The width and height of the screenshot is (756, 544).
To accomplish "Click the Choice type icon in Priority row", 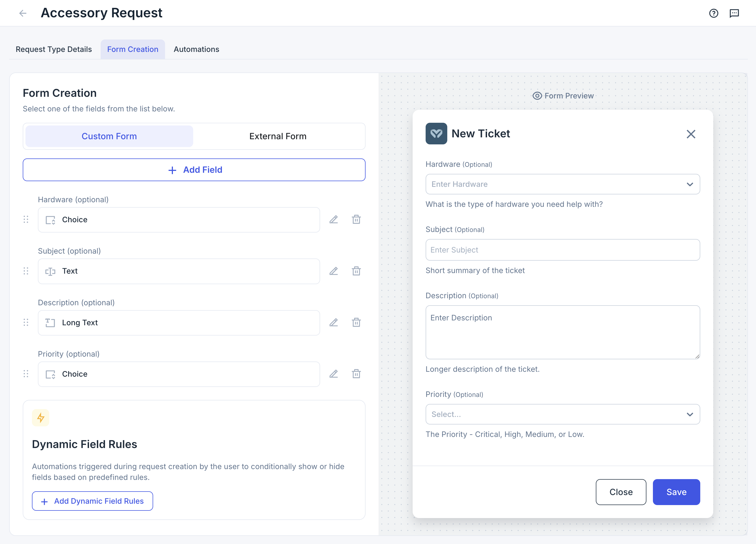I will click(50, 374).
